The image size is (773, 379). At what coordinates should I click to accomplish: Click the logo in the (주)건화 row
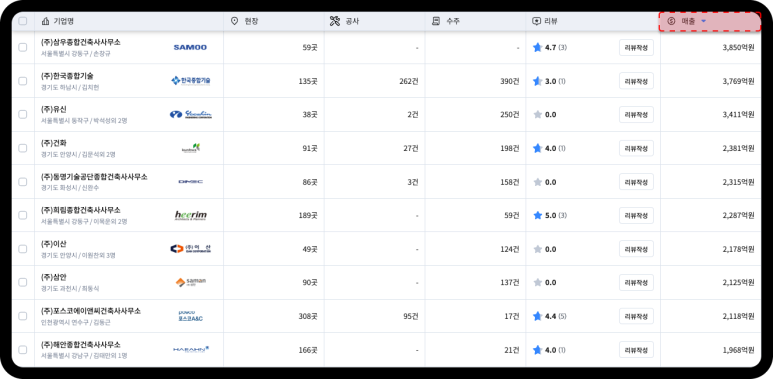[190, 148]
